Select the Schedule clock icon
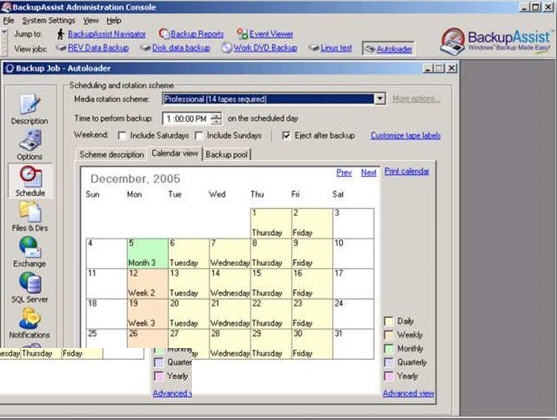Screen dimensions: 557x420 [30, 176]
